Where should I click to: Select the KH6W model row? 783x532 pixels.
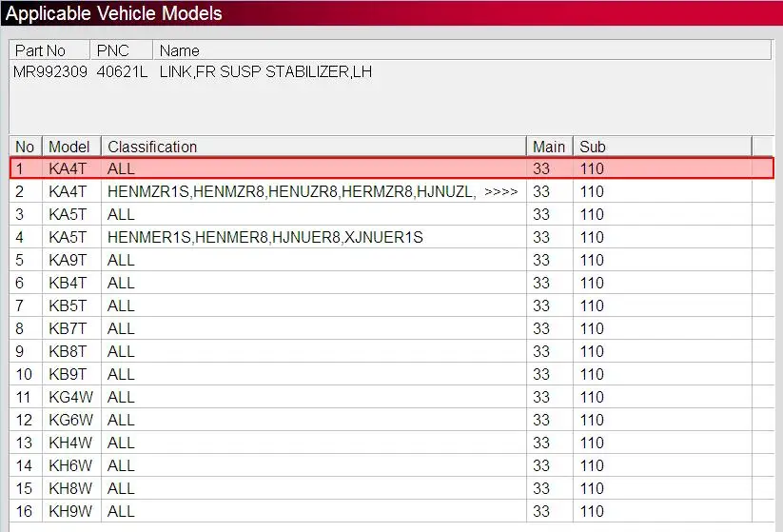coord(392,465)
